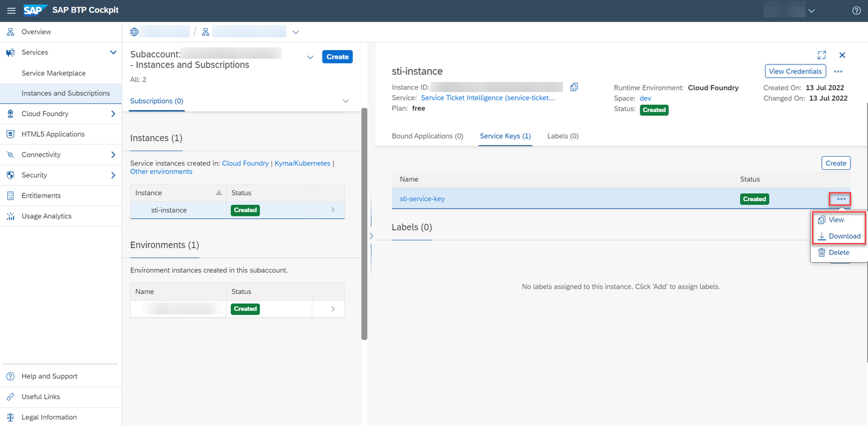Enter full screen for sti-instance panel
This screenshot has height=426, width=868.
tap(822, 55)
